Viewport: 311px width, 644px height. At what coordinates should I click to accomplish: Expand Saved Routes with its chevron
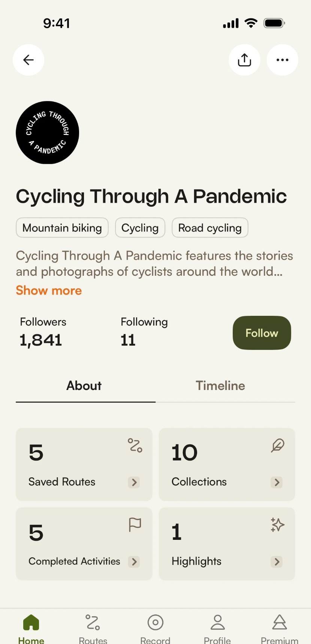pos(134,482)
